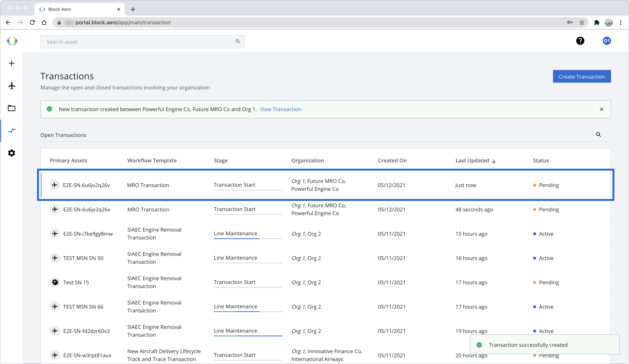Screen dimensions: 629x364
Task: Open the 48 seconds ago transaction row
Action: (x=326, y=209)
